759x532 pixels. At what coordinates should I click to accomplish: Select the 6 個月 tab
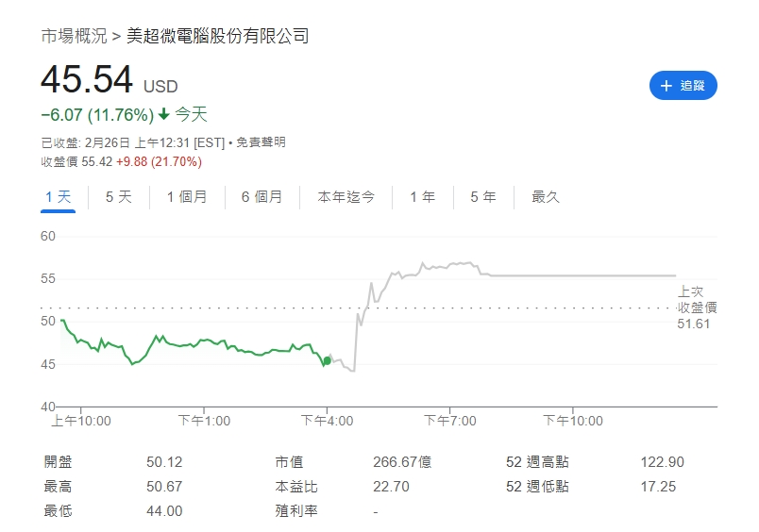261,197
